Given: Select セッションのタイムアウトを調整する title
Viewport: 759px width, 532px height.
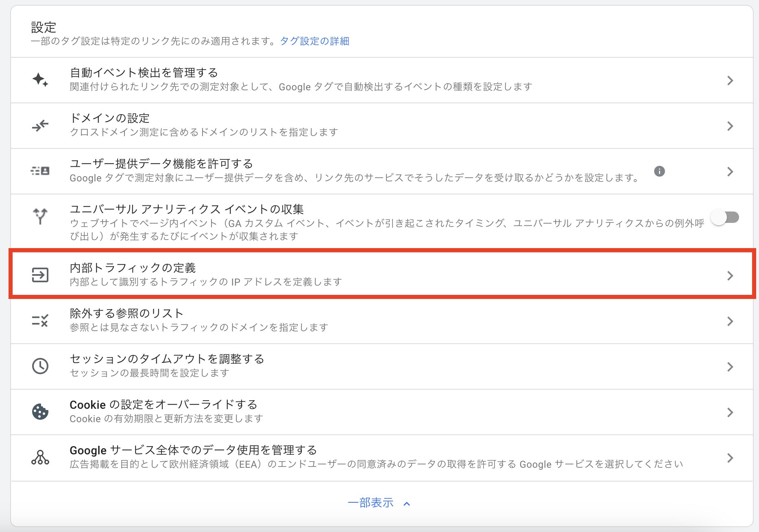Looking at the screenshot, I should click(x=167, y=359).
